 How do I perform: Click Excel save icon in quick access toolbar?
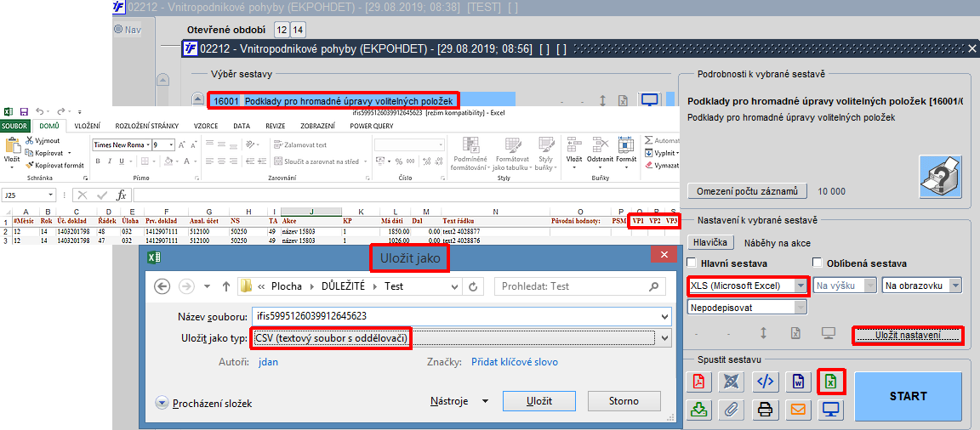[x=25, y=111]
